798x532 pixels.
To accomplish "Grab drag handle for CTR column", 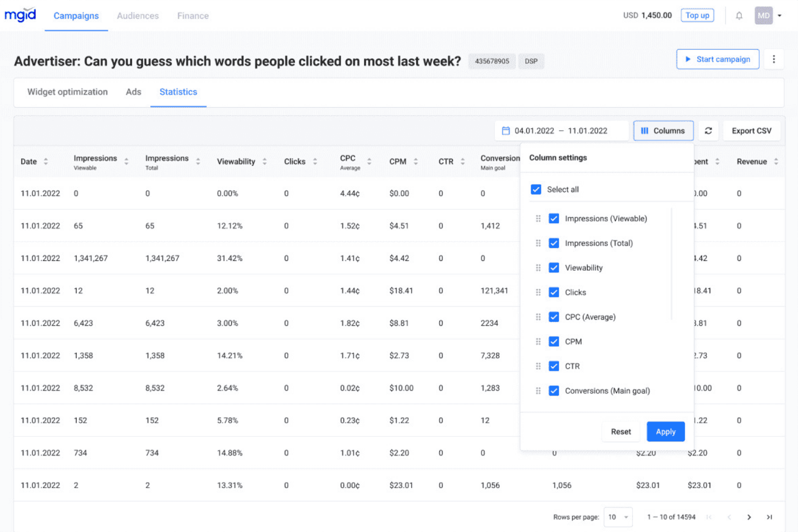I will tap(538, 366).
